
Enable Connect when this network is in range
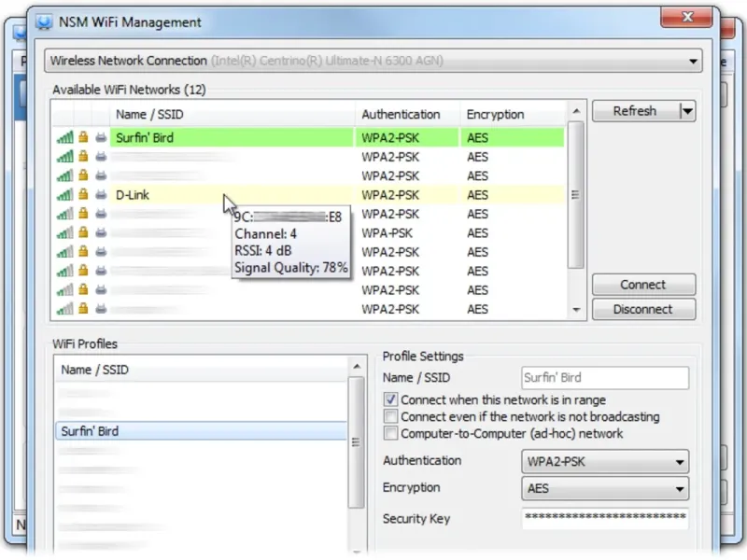(390, 399)
